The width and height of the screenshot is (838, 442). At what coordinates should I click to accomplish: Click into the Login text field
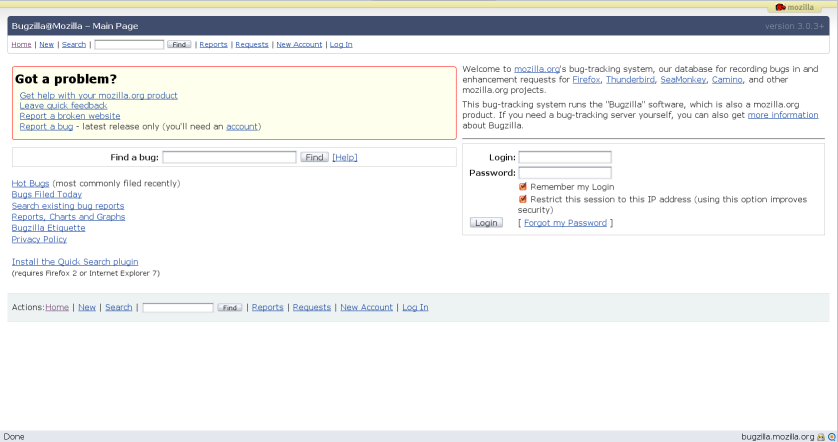[564, 157]
